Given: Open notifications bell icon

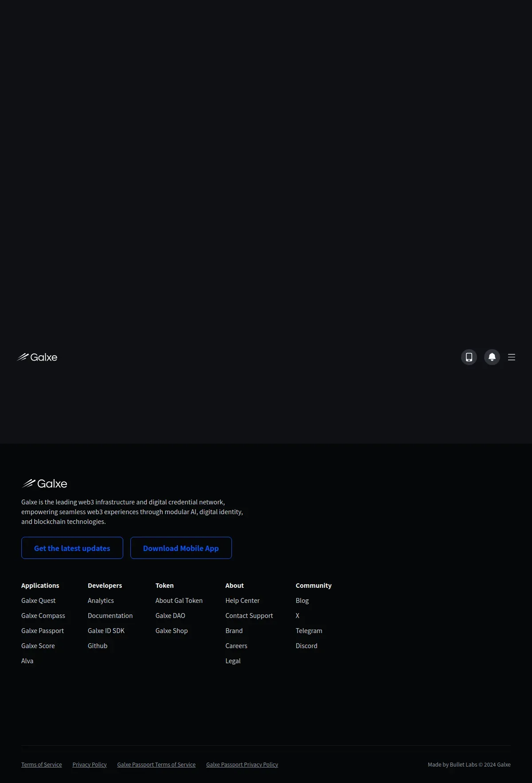Looking at the screenshot, I should [x=492, y=357].
